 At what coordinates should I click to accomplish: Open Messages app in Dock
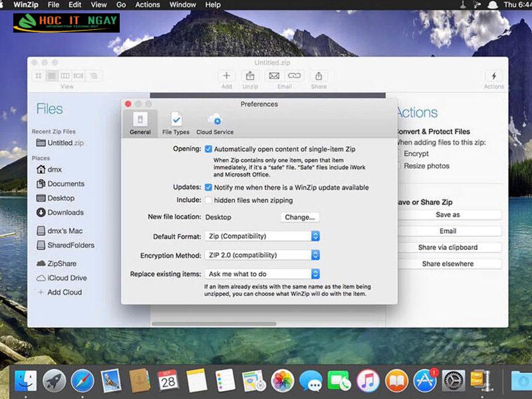pos(311,380)
